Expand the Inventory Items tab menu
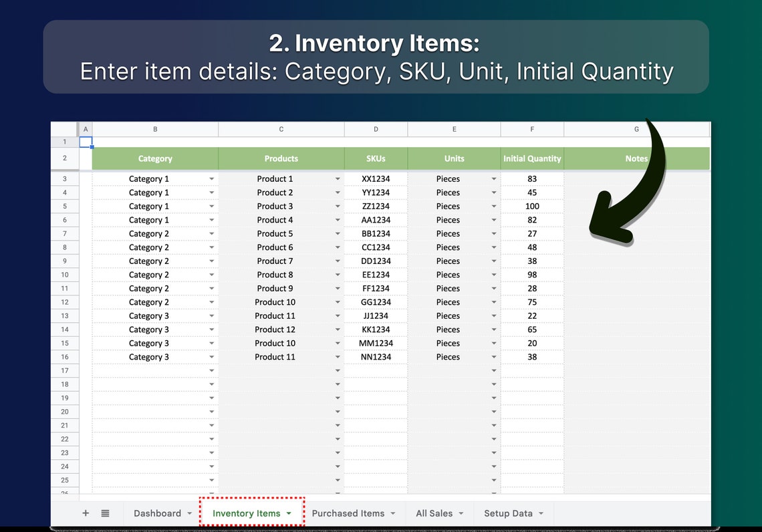 click(x=289, y=513)
